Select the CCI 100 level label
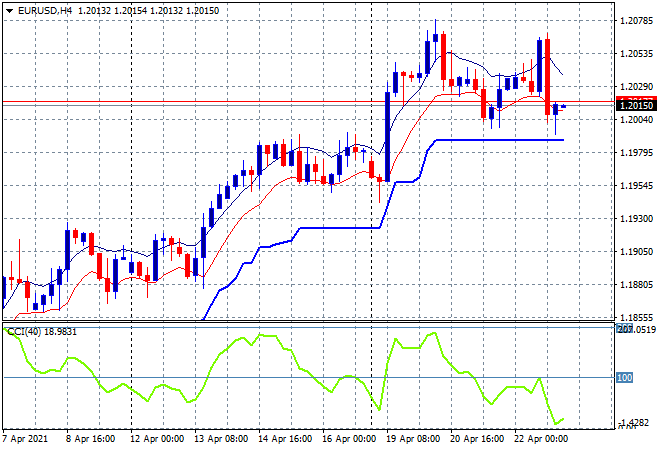The width and height of the screenshot is (660, 450). click(x=625, y=378)
